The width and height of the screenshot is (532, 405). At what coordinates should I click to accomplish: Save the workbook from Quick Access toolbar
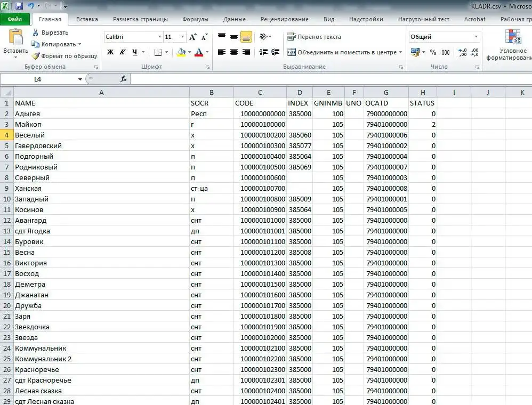[x=19, y=6]
